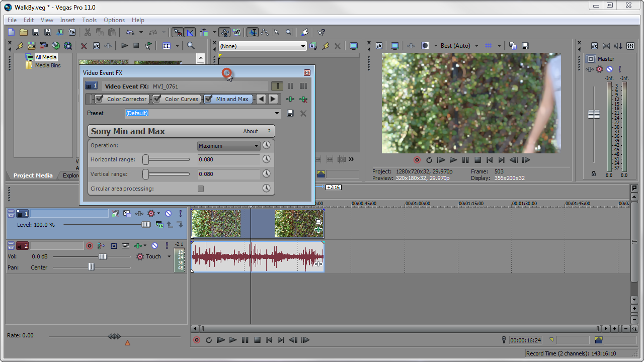Image resolution: width=644 pixels, height=362 pixels.
Task: Click the Undo arrow icon
Action: 130,32
